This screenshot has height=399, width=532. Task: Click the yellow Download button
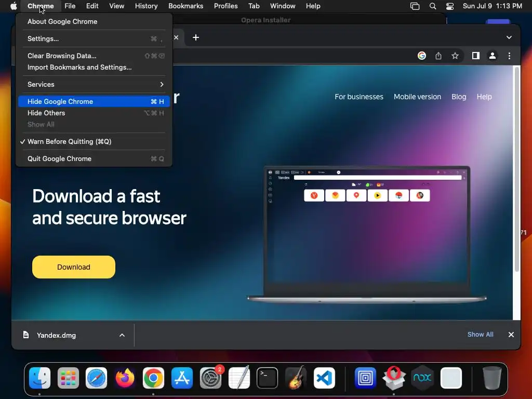(x=74, y=267)
